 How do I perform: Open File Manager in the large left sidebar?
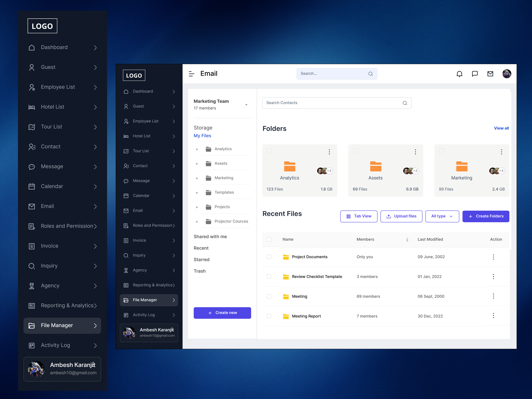coord(62,326)
